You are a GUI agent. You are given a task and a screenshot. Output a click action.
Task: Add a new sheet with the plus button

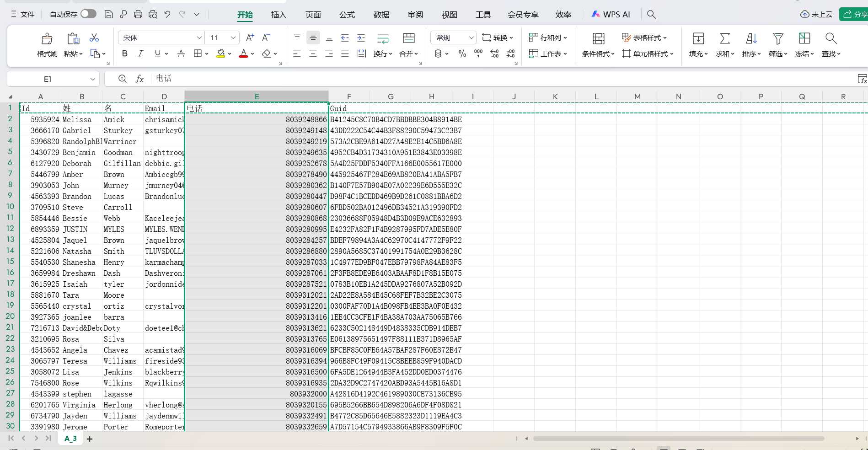click(x=90, y=439)
